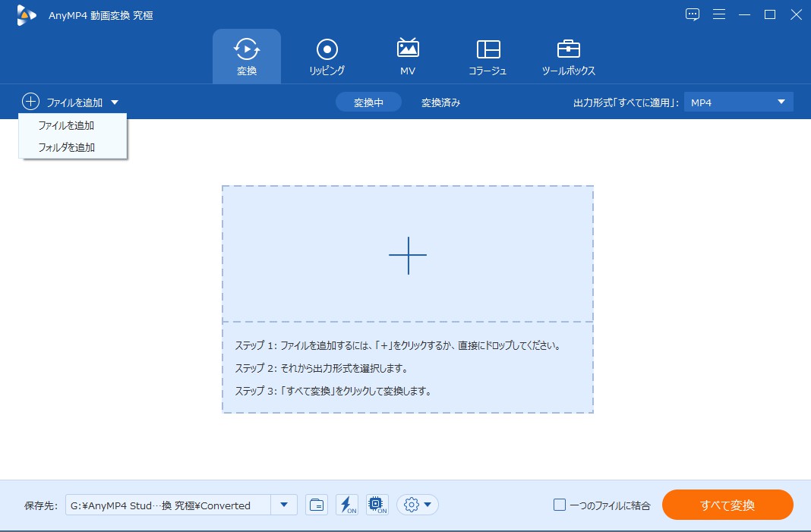Open the output folder icon near 保存先
Image resolution: width=811 pixels, height=532 pixels.
click(317, 504)
